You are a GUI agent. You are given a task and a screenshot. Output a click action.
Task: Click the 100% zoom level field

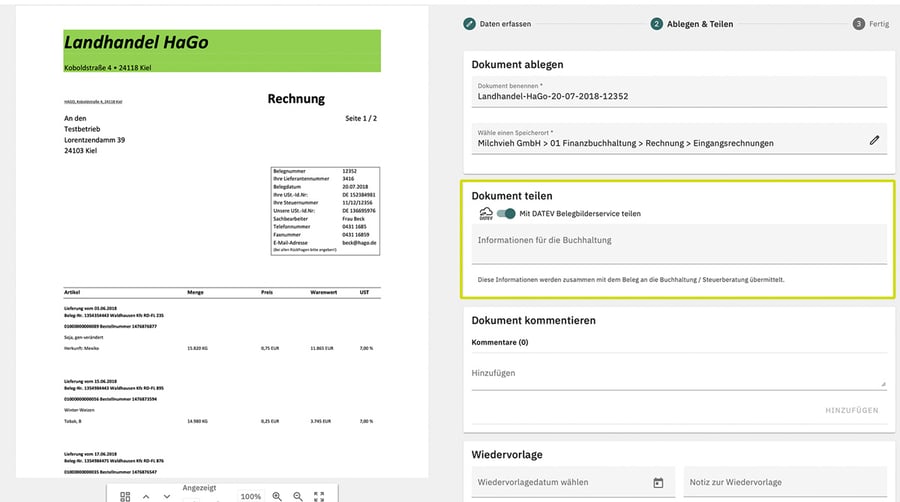point(250,496)
